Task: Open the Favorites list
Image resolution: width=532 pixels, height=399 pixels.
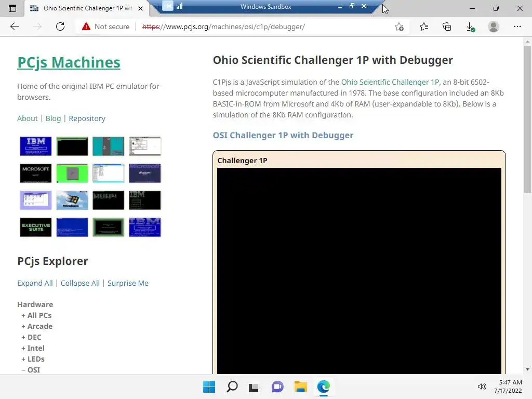Action: coord(424,26)
